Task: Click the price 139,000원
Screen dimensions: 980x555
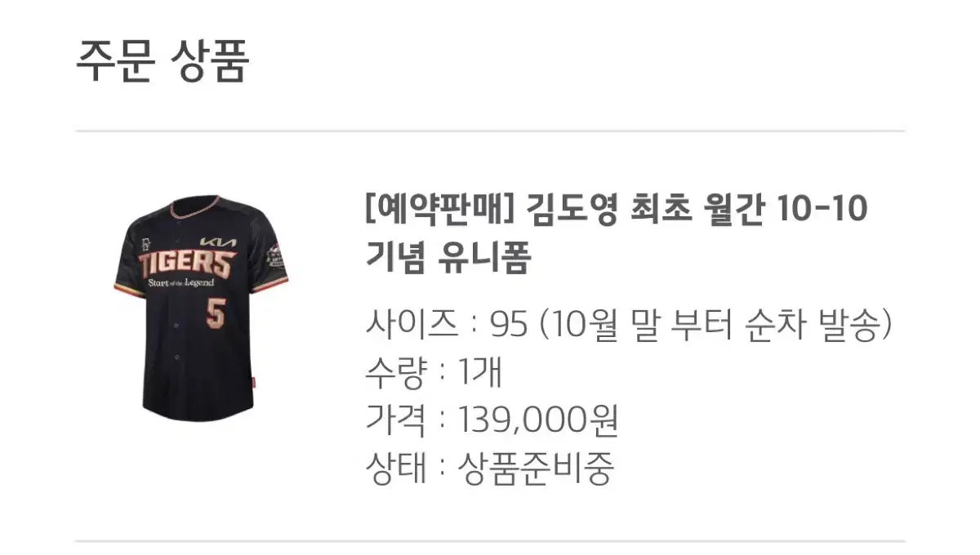Action: [538, 421]
